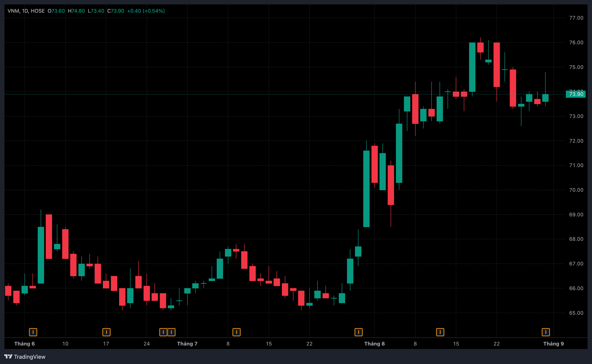Click the 71.00 price axis label
This screenshot has width=592, height=364.
(576, 165)
